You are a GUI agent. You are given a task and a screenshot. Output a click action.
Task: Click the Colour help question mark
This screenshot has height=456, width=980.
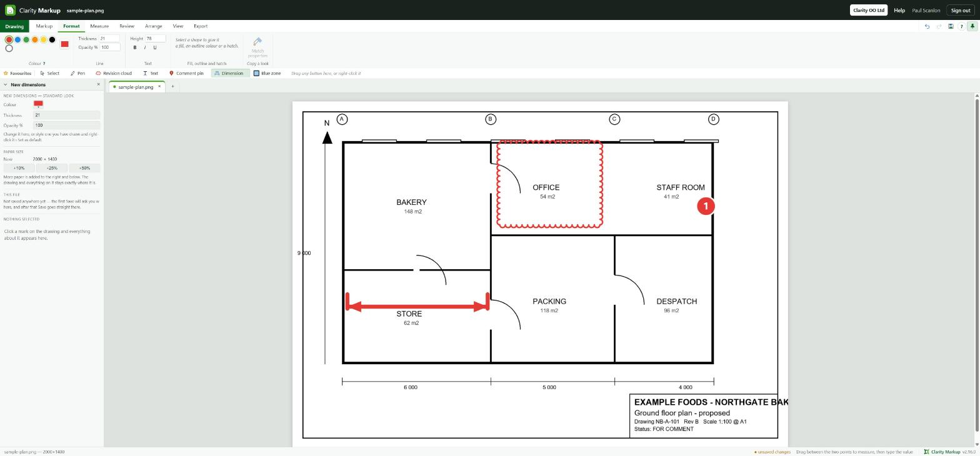44,63
